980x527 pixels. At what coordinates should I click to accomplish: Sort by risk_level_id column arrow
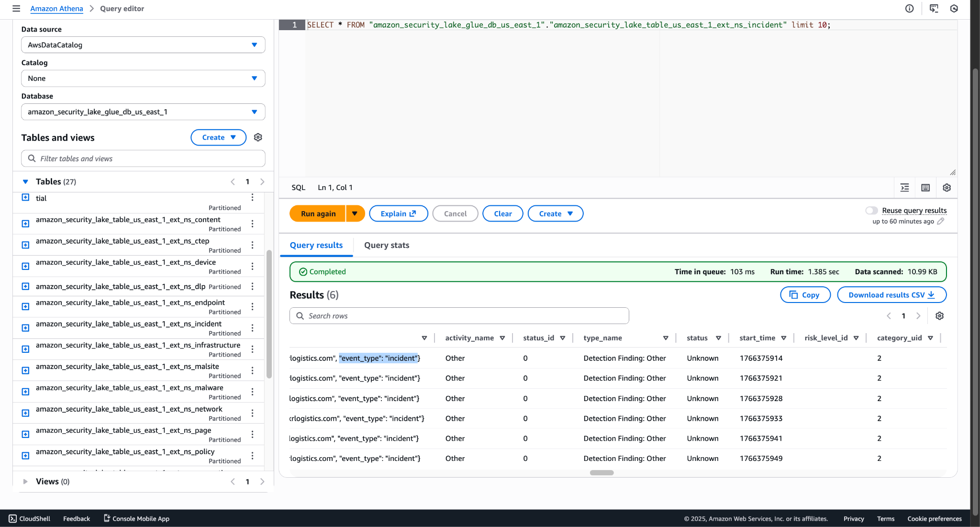(856, 338)
